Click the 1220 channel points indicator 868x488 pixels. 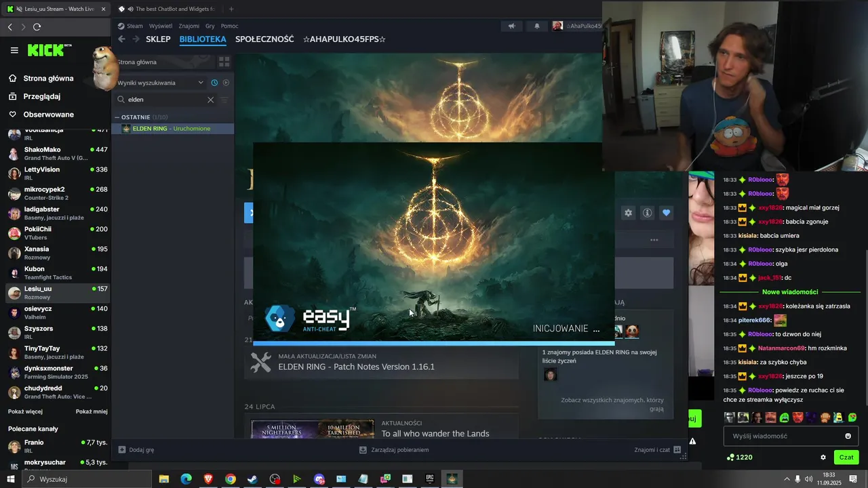click(739, 457)
